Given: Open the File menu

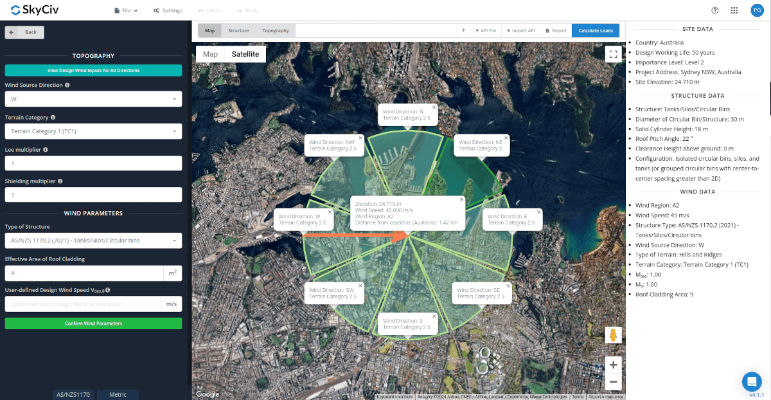Looking at the screenshot, I should click(126, 9).
